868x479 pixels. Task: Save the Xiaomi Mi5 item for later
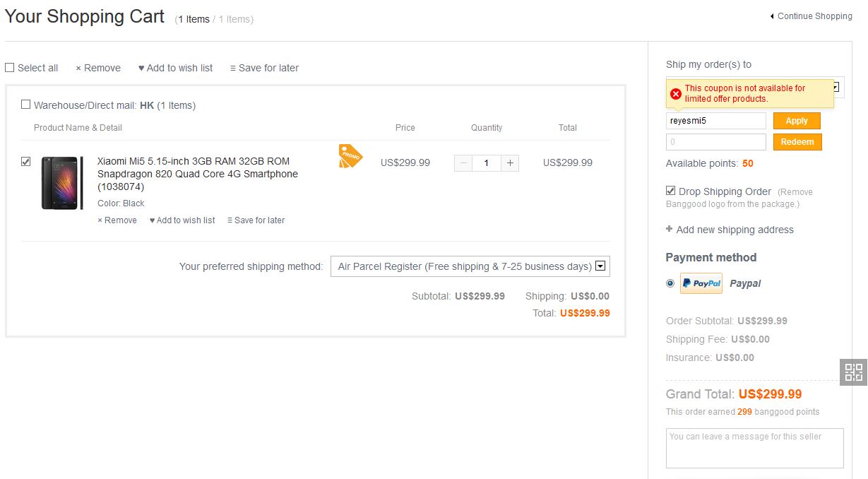click(256, 220)
